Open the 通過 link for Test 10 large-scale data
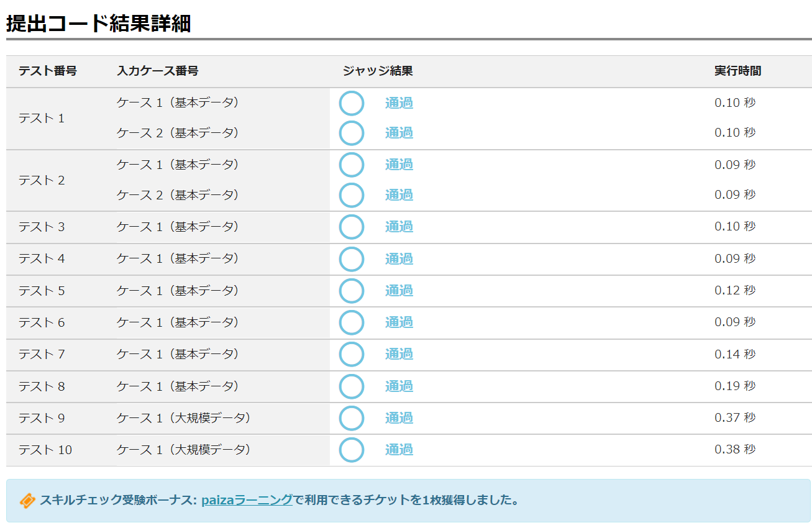Viewport: 812px width, 528px height. pos(399,450)
